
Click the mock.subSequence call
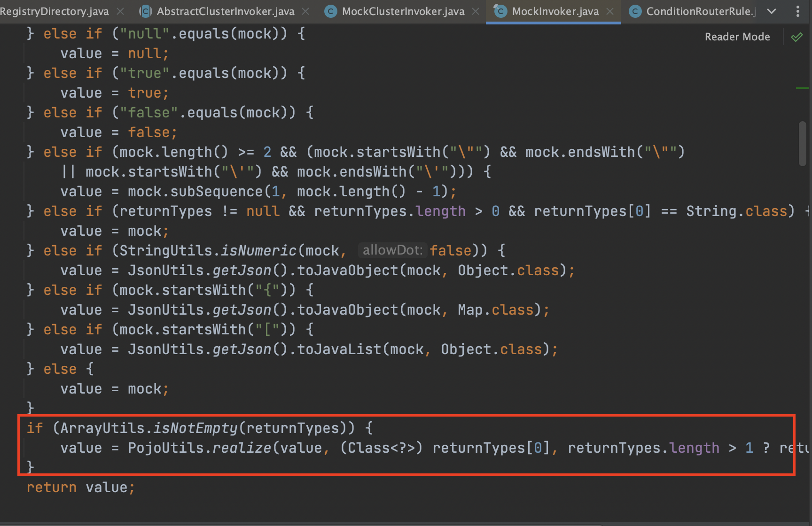(x=195, y=192)
